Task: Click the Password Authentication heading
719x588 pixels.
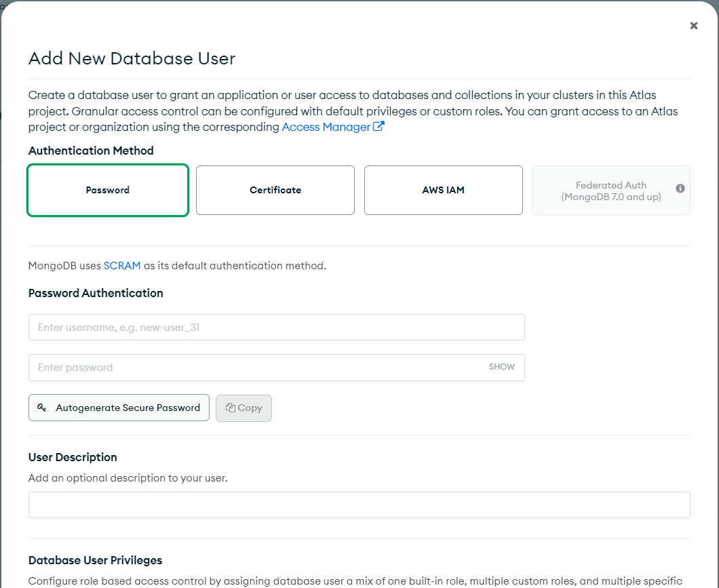Action: click(96, 293)
